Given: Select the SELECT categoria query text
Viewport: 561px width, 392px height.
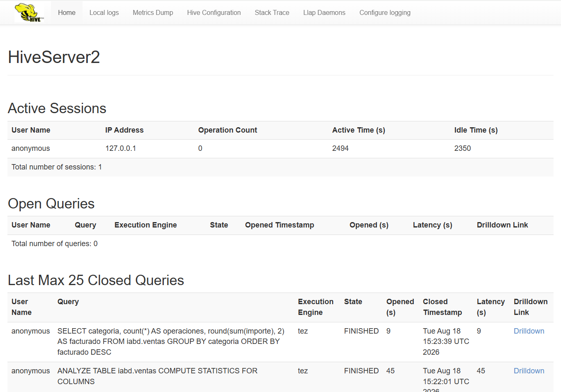Looking at the screenshot, I should tap(171, 341).
